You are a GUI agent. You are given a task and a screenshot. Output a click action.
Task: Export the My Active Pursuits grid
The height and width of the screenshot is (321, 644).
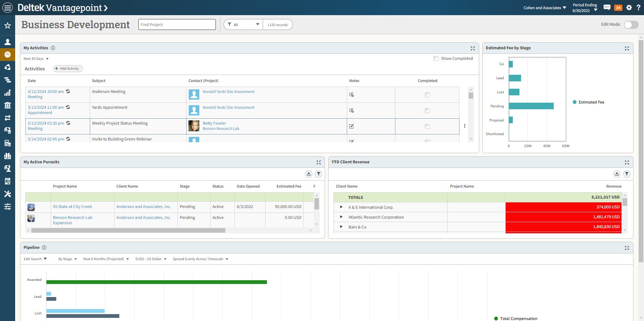pos(308,174)
